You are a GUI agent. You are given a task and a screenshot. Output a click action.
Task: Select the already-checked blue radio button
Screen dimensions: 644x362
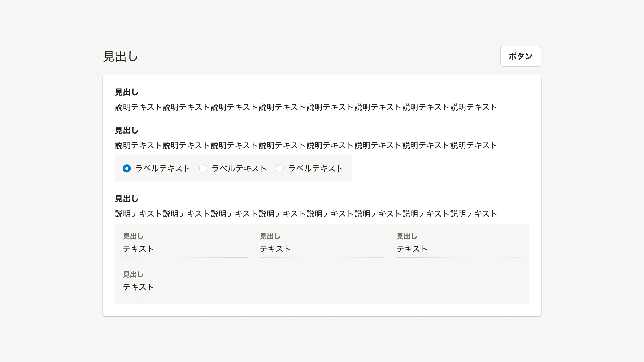click(x=127, y=169)
